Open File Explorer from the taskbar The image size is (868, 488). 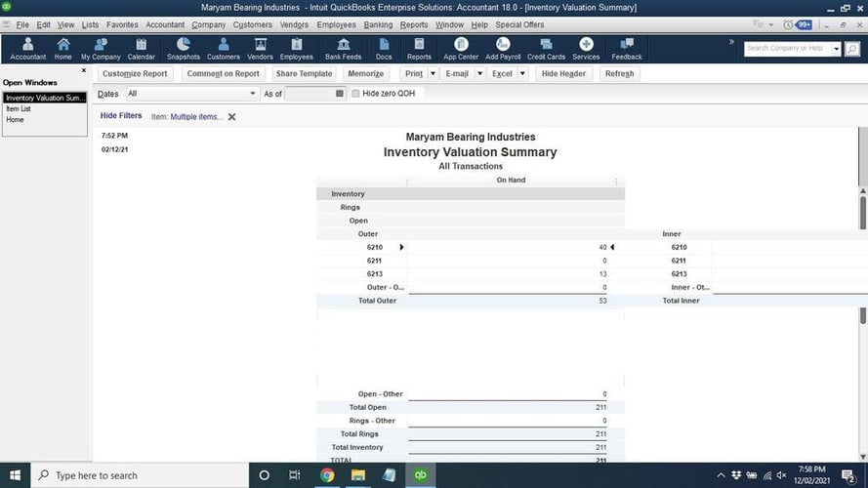click(358, 475)
